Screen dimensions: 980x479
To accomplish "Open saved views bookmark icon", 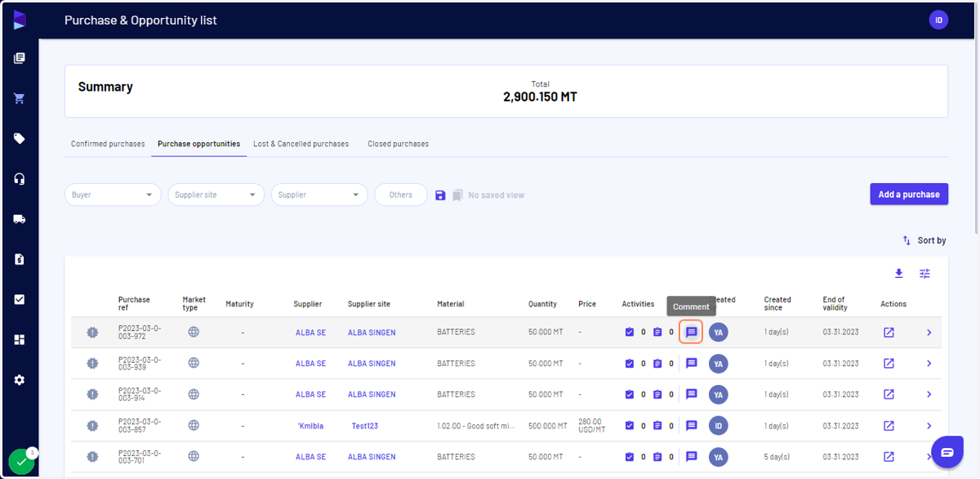I will 457,195.
